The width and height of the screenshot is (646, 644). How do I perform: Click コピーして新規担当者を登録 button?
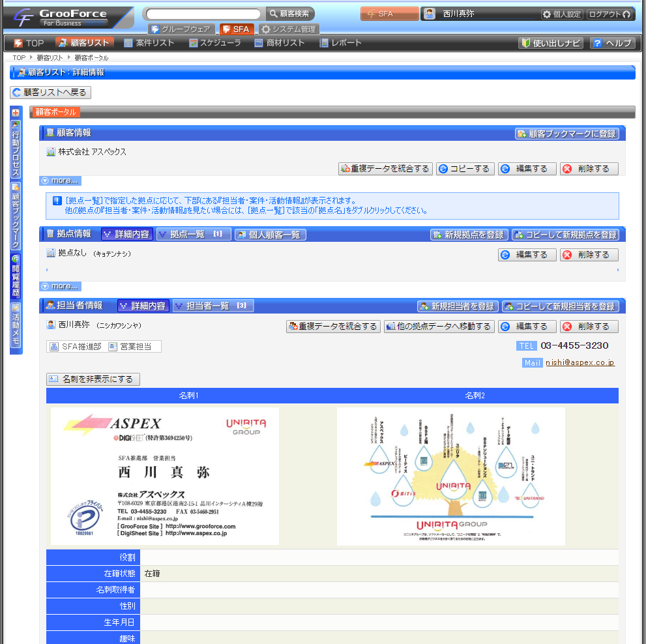tap(561, 306)
